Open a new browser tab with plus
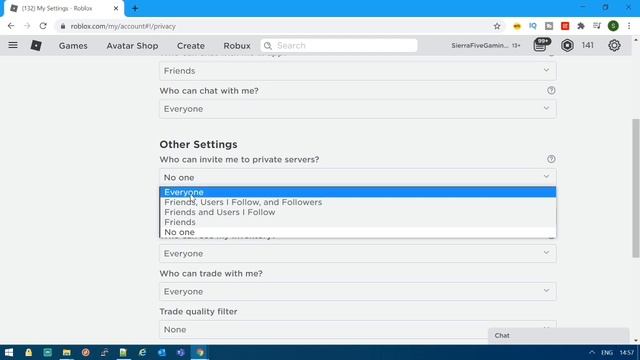Screen dimensions: 640x360 coord(135,8)
